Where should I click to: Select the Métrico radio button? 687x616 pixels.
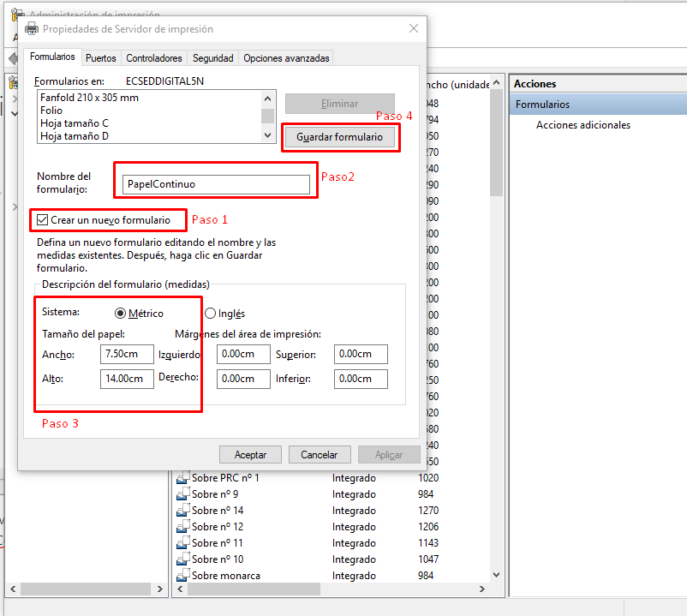coord(121,314)
